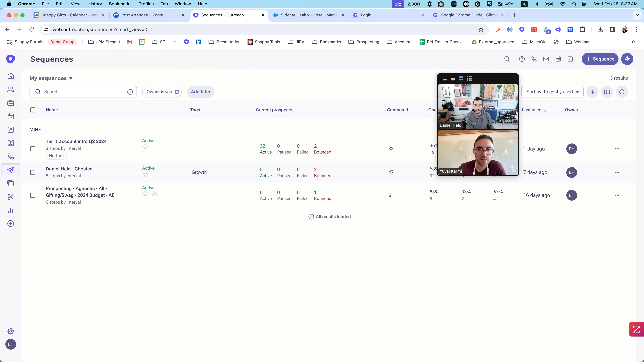Screen dimensions: 644x362
Task: Open the Templates copy icon in sidebar
Action: [11, 183]
